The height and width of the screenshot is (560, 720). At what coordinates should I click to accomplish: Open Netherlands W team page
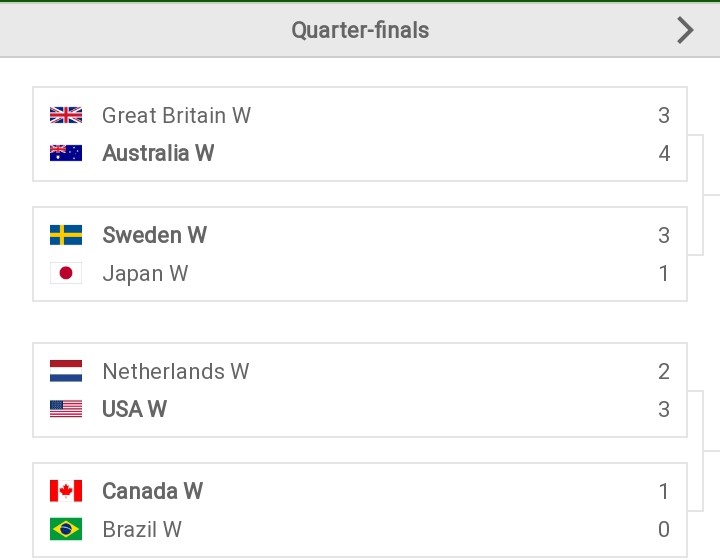[x=175, y=371]
